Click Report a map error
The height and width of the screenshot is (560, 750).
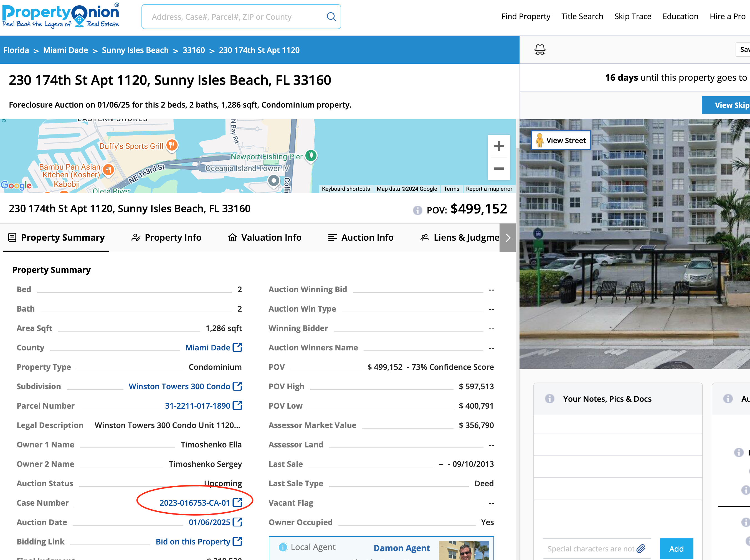pos(489,189)
